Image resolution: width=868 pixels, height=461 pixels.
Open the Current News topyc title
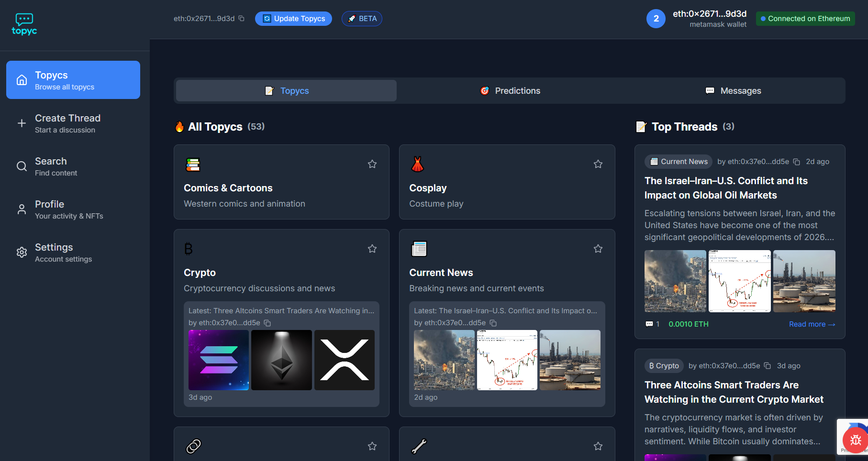click(441, 273)
